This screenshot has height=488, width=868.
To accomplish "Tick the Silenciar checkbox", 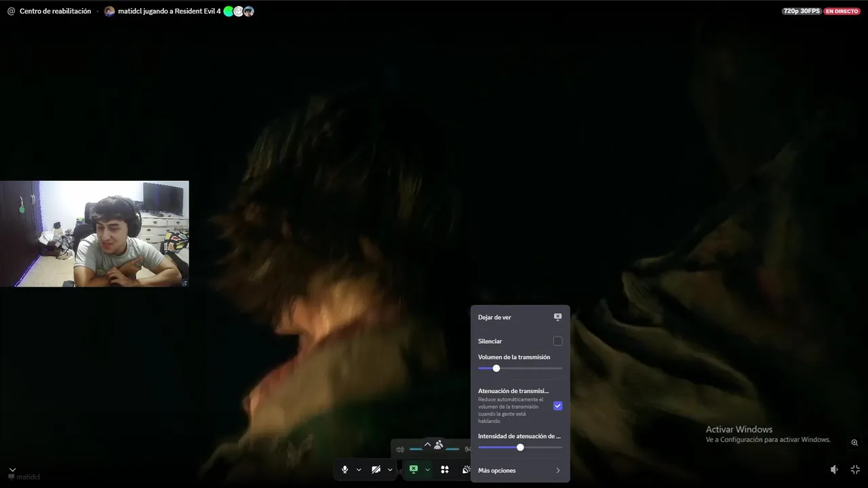I will [557, 341].
